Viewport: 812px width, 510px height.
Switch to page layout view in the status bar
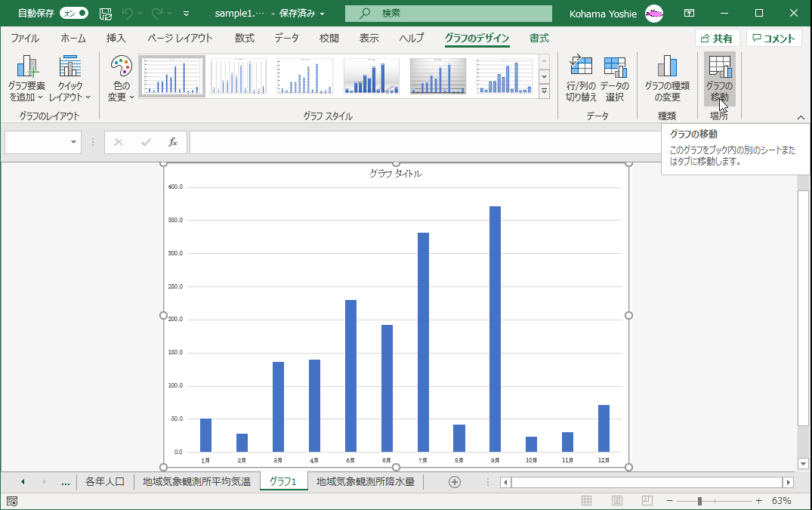point(617,501)
